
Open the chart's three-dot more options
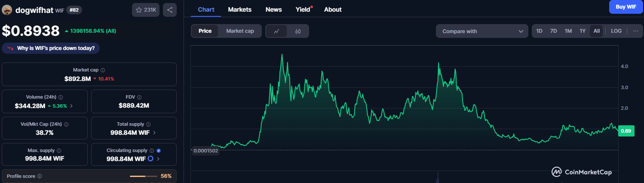pos(636,31)
